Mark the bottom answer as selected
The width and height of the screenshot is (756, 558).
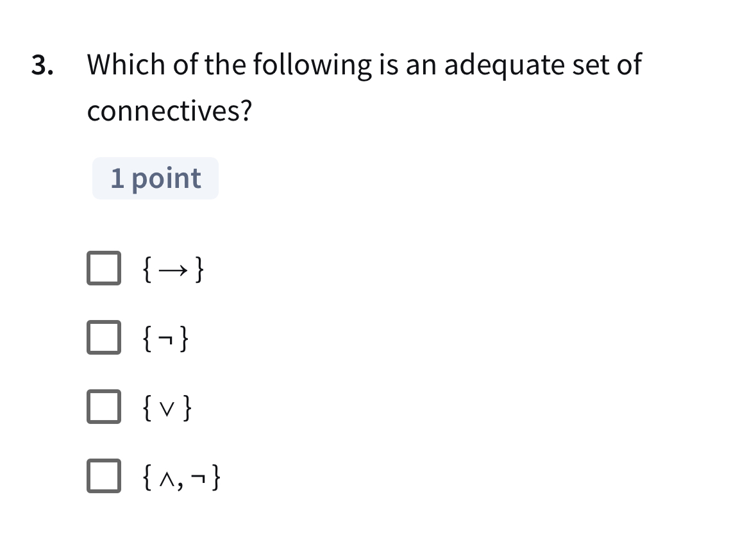(104, 475)
